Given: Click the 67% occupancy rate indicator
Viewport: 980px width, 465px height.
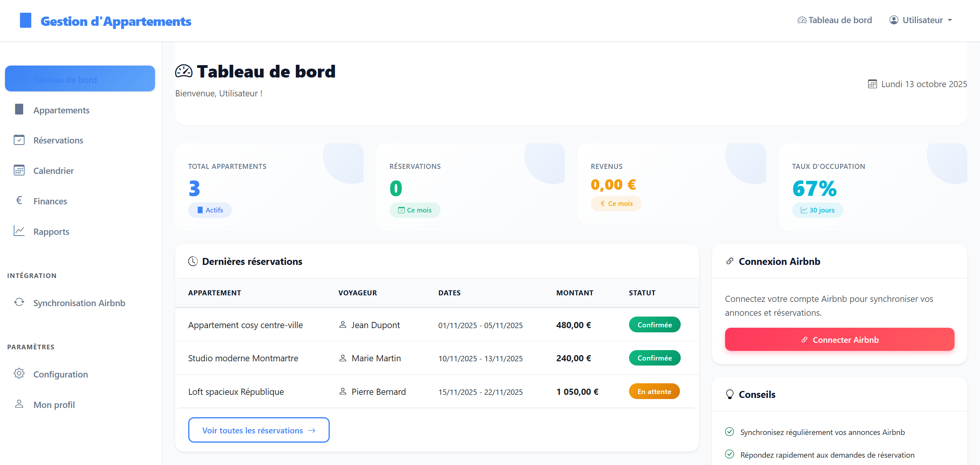Looking at the screenshot, I should pyautogui.click(x=814, y=189).
